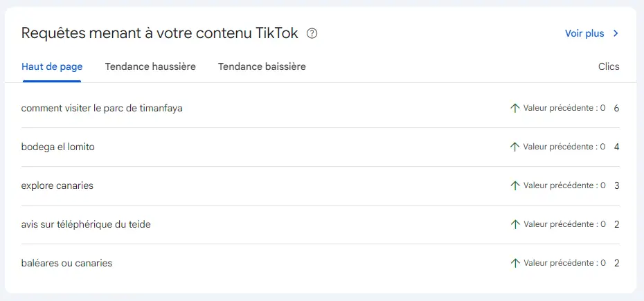The width and height of the screenshot is (644, 301).
Task: Open query comment visiter le parc de timanfaya
Action: coord(102,108)
